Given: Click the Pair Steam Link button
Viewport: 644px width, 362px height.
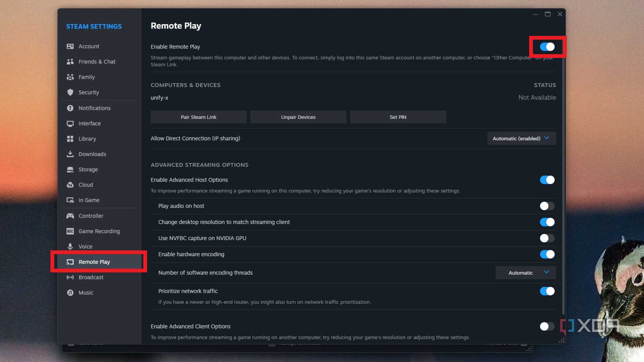Looking at the screenshot, I should pyautogui.click(x=198, y=117).
